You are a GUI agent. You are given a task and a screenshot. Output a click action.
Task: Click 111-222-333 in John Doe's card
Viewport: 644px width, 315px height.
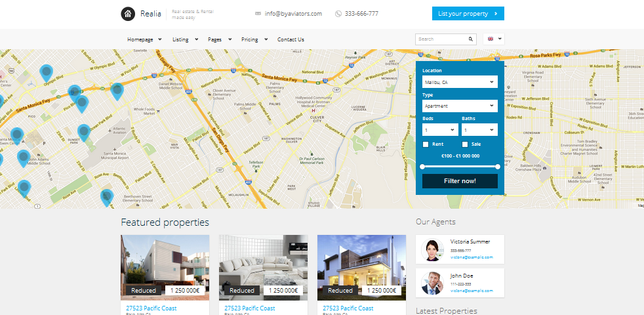460,284
